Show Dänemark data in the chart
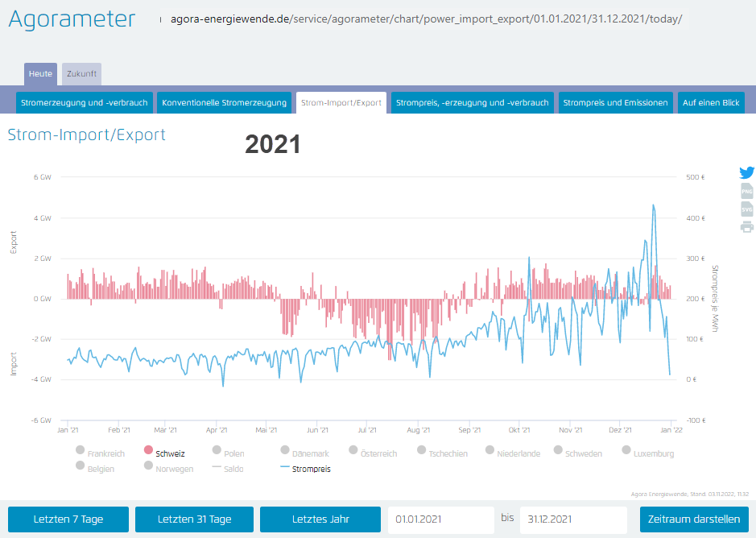The height and width of the screenshot is (538, 756). (304, 453)
